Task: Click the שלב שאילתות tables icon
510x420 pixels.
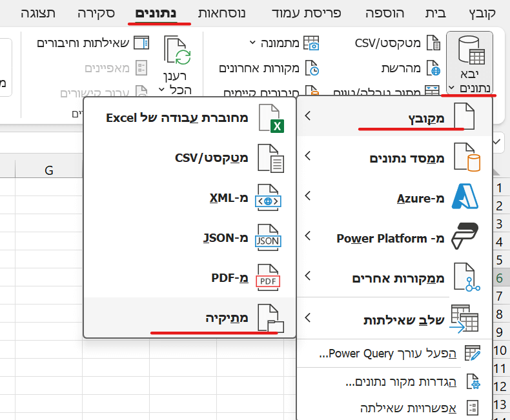Action: click(x=464, y=319)
